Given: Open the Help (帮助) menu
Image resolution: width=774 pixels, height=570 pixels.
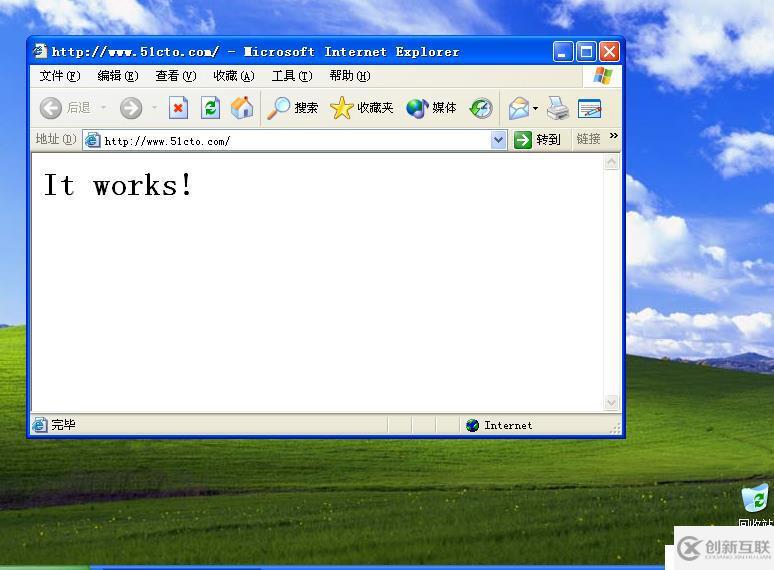Looking at the screenshot, I should (350, 76).
